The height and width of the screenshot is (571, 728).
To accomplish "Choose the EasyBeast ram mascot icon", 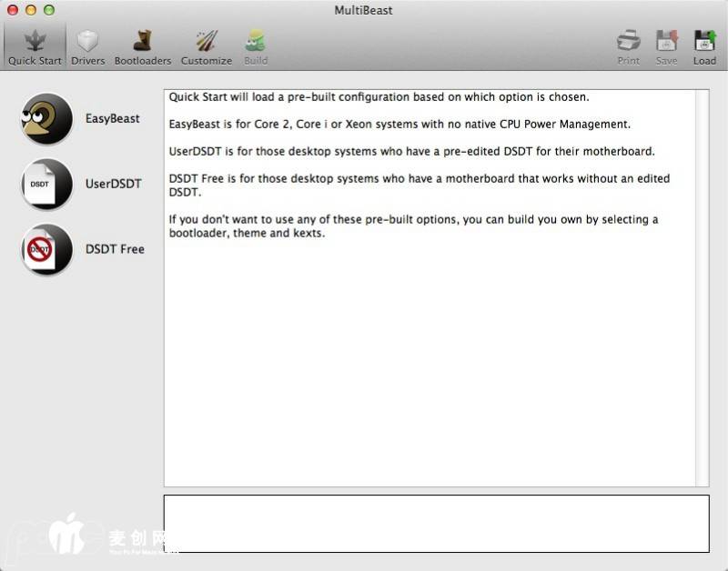I will click(x=46, y=119).
